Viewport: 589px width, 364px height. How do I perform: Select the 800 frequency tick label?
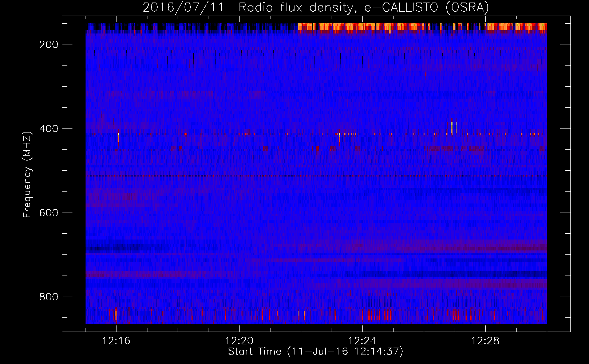pyautogui.click(x=49, y=297)
